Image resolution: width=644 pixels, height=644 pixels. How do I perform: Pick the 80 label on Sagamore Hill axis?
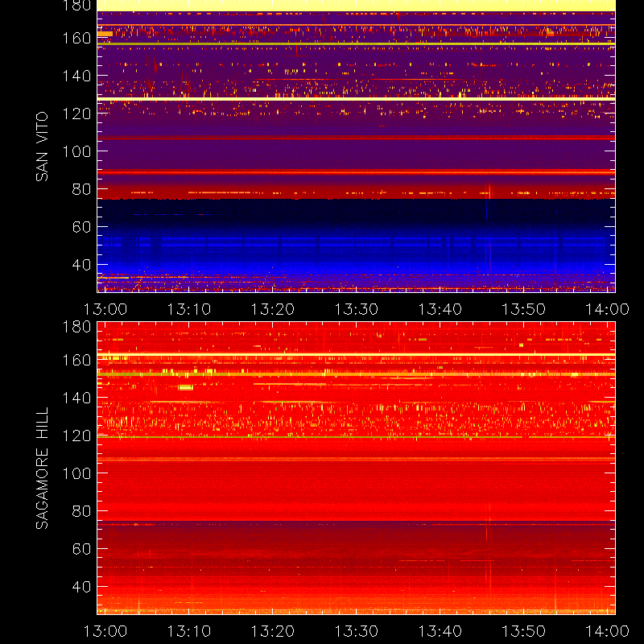coord(81,511)
